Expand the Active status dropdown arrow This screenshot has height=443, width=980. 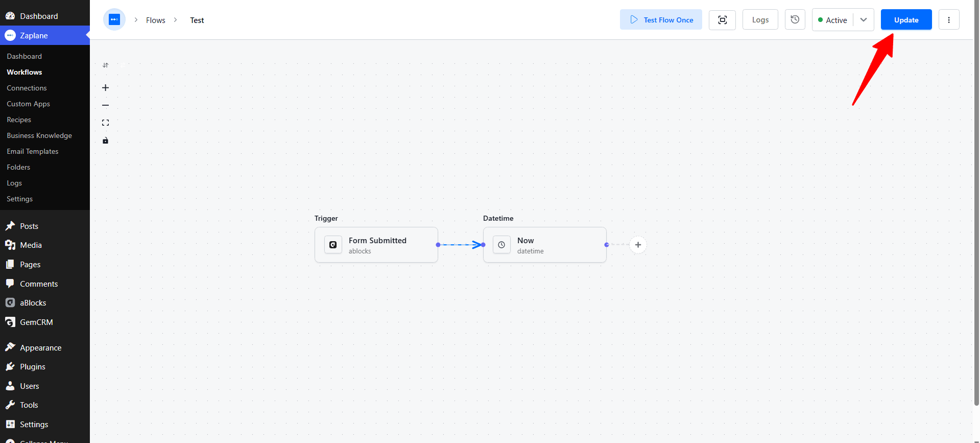pos(864,20)
